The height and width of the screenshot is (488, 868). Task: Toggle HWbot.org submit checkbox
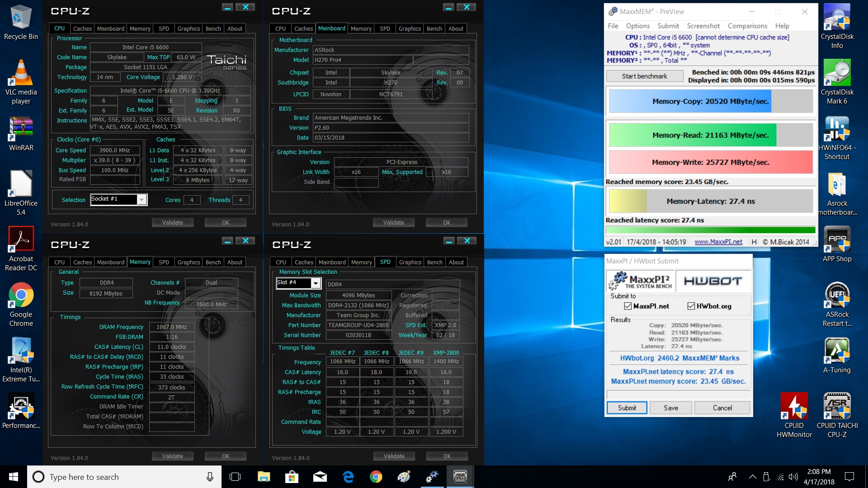pos(691,306)
